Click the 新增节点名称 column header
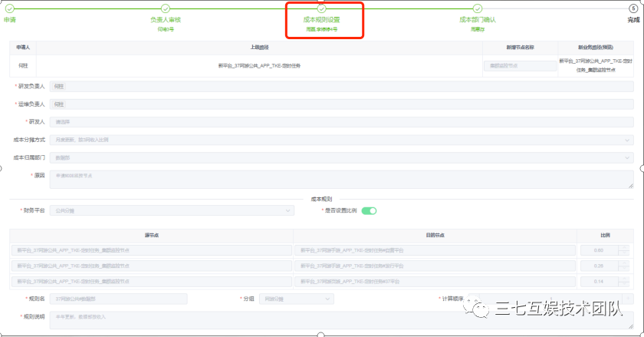Screen dimensions: 644x337 (x=520, y=48)
